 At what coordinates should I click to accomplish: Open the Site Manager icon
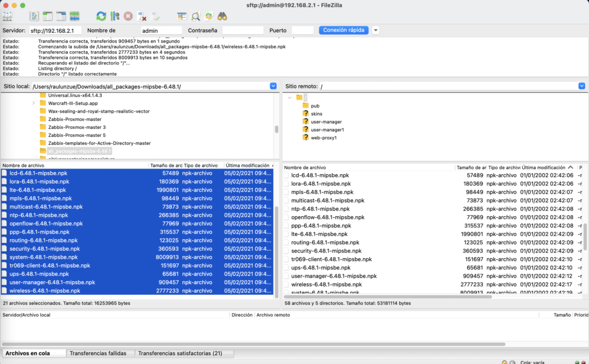pos(8,17)
